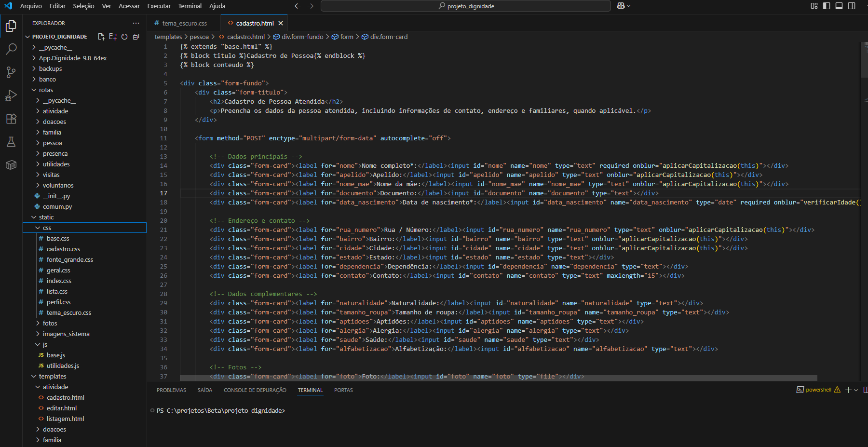Viewport: 868px width, 447px height.
Task: Click the minimap vertical scrollbar slider
Action: coord(864,60)
